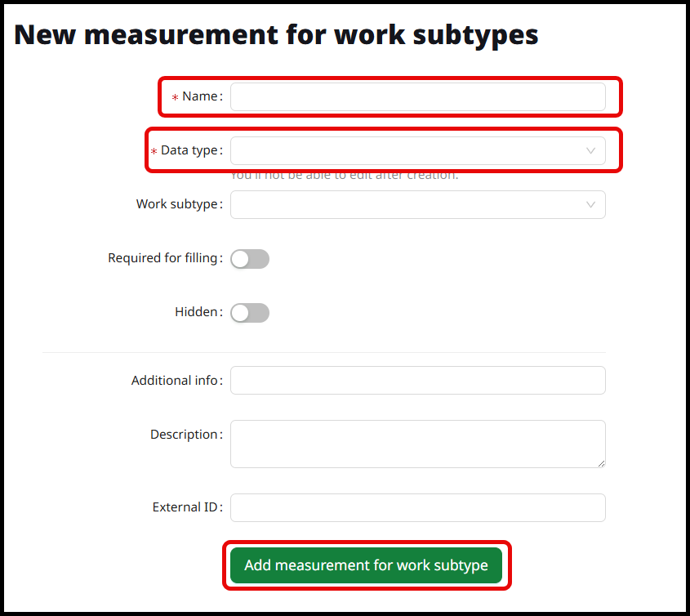Click the Work subtype chevron arrow

click(x=590, y=204)
